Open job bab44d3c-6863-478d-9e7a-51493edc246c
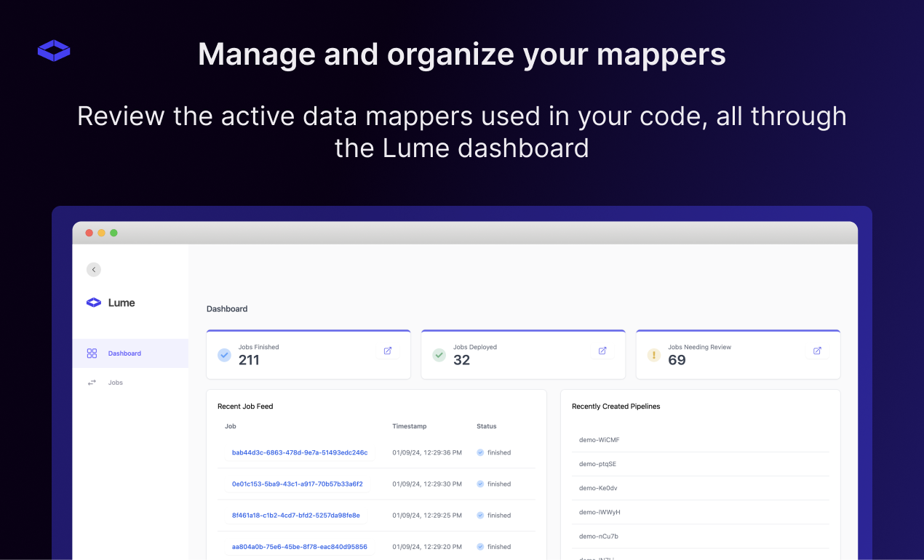This screenshot has height=560, width=924. point(300,452)
